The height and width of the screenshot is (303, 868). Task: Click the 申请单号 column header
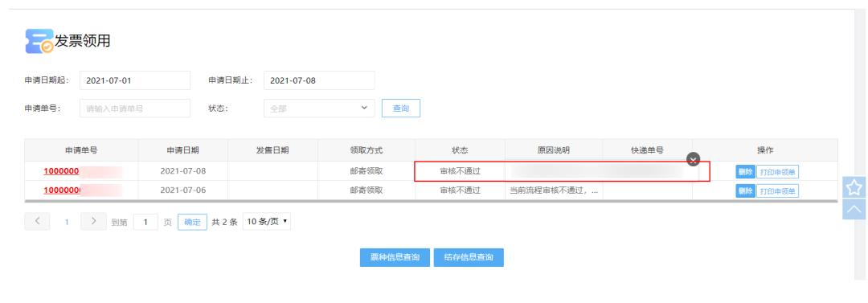[81, 150]
